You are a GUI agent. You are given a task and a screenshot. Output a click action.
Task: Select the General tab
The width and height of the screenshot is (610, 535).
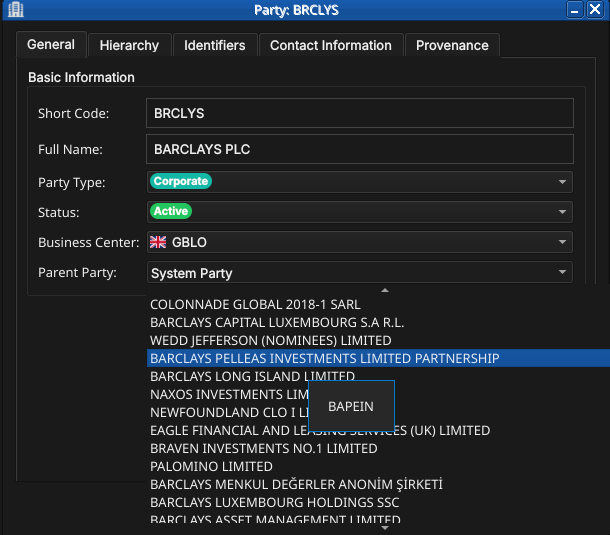point(51,44)
